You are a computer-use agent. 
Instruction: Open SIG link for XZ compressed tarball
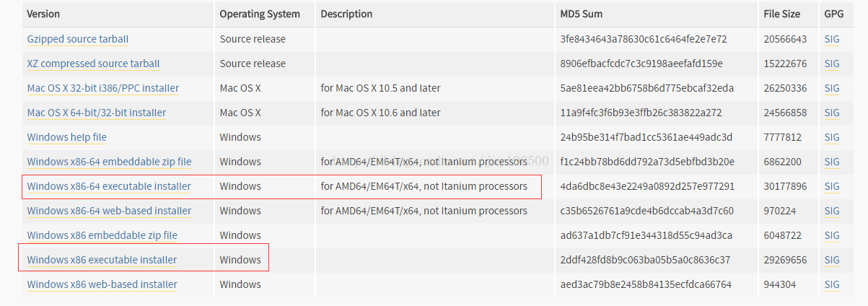coord(832,64)
